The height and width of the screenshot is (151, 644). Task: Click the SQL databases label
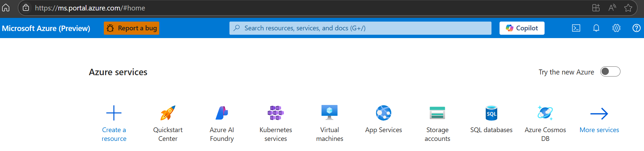(491, 130)
